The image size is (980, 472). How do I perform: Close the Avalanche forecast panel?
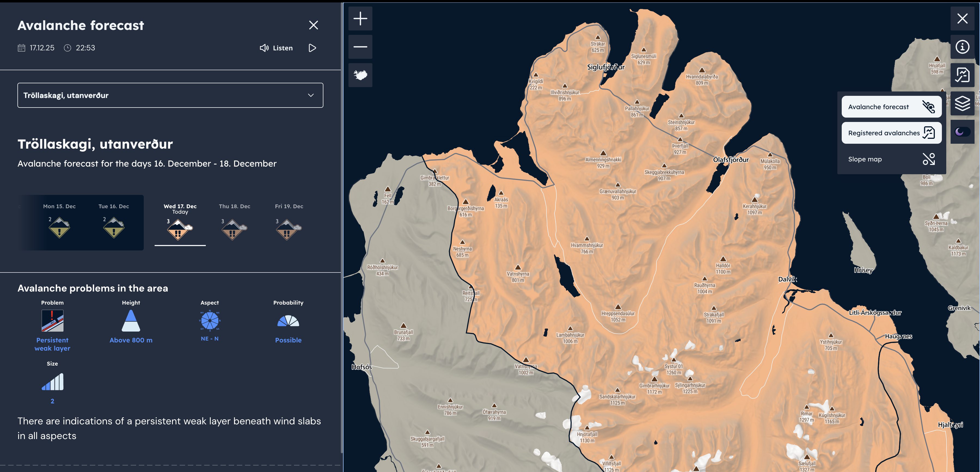(x=313, y=25)
